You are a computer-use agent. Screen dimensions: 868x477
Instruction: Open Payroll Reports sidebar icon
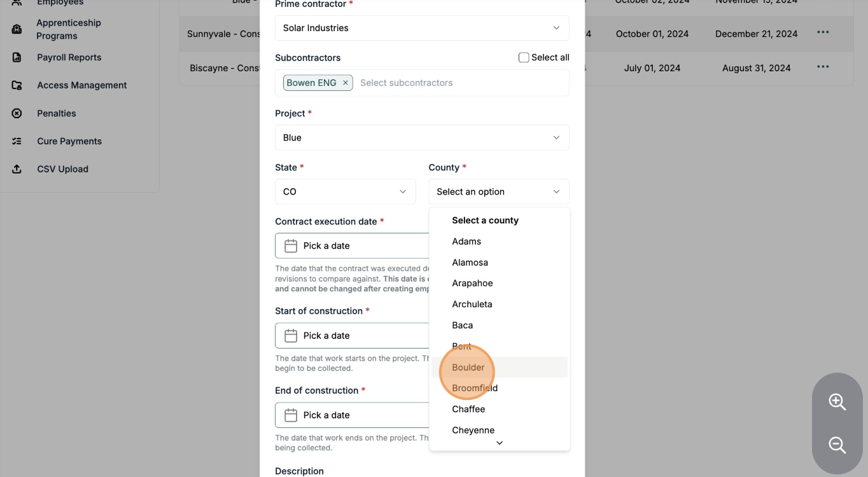click(x=17, y=57)
